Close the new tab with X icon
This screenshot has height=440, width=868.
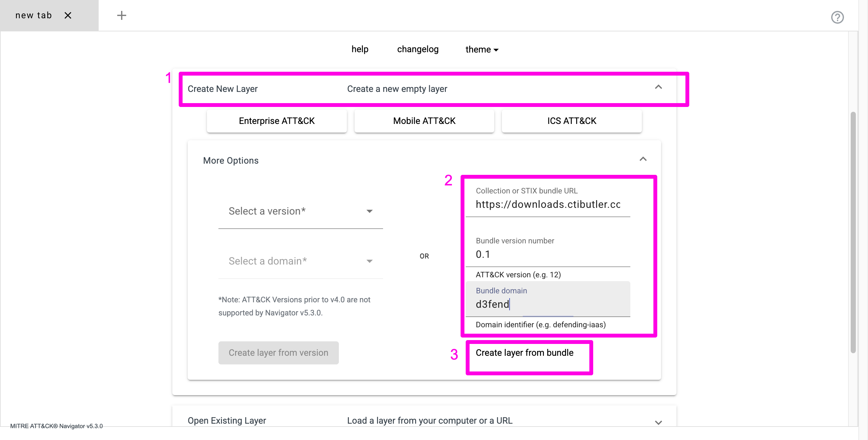(68, 15)
